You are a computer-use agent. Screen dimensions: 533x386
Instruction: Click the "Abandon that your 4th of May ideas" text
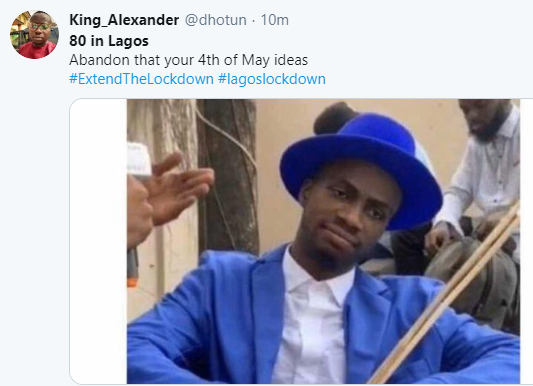(189, 60)
